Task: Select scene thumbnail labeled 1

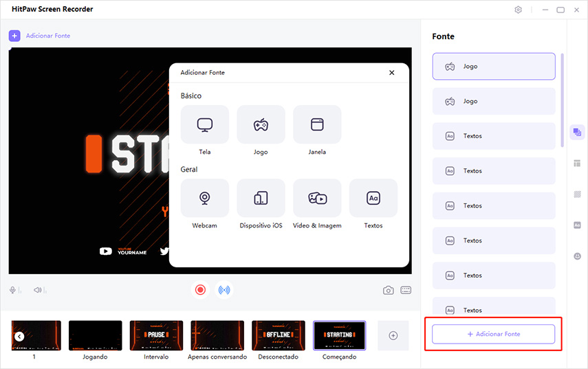Action: 36,335
